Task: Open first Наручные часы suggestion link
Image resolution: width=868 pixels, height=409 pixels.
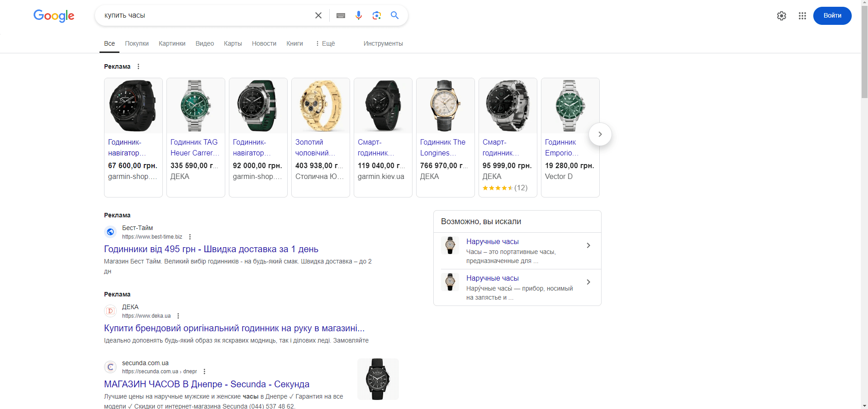Action: tap(493, 242)
